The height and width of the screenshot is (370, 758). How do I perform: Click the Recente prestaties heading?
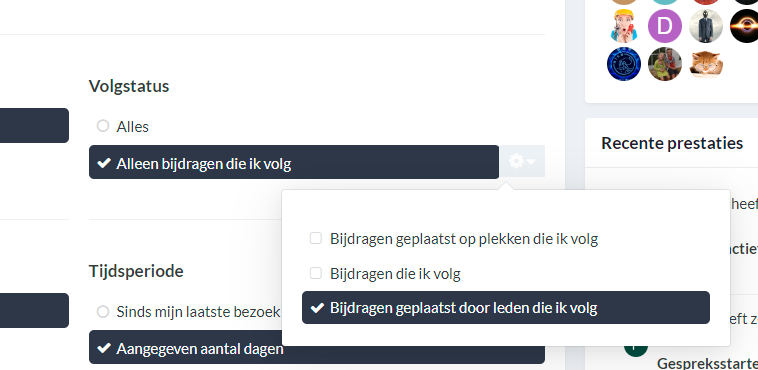[672, 143]
